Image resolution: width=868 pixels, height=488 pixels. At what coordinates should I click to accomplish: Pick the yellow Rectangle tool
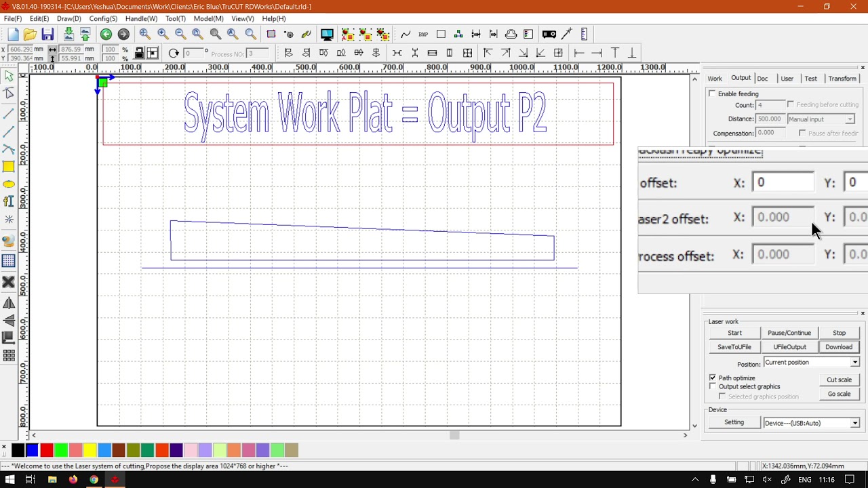(x=9, y=167)
